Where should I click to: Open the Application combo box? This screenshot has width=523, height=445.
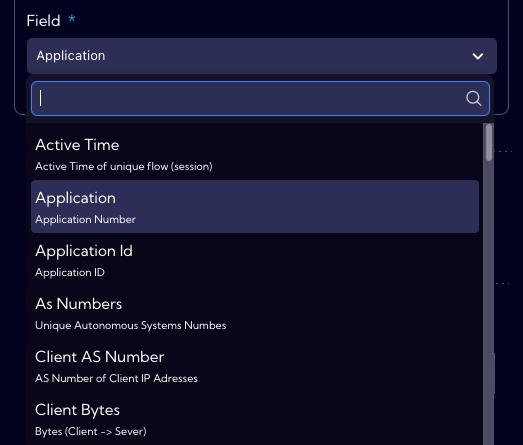(262, 56)
